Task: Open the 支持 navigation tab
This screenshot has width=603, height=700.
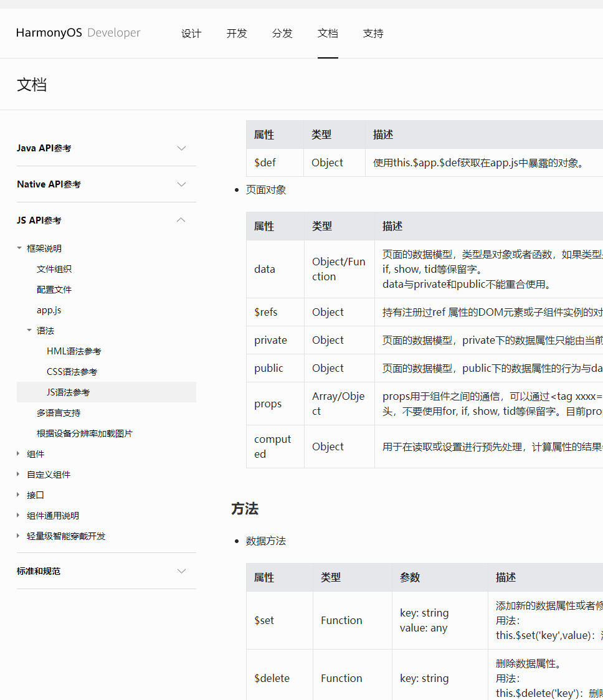Action: [x=373, y=34]
